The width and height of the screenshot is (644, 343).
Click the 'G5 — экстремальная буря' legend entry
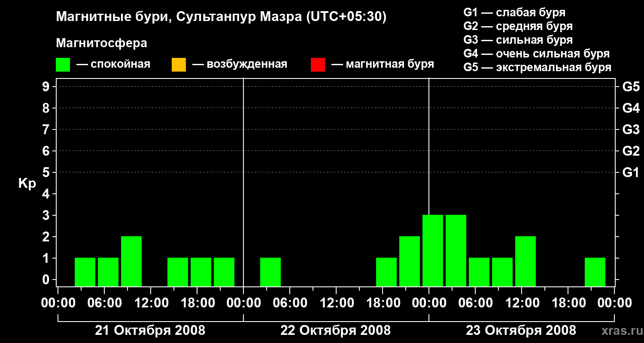coord(537,67)
